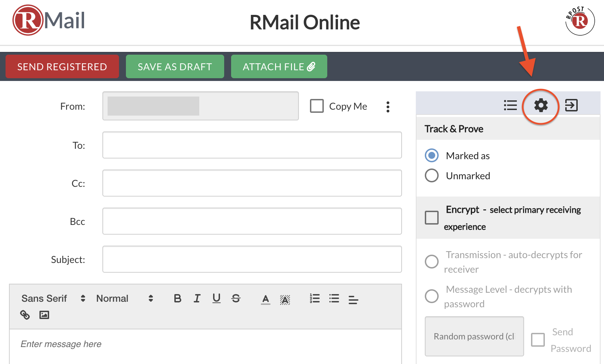Click Save As Draft button
Screen dimensions: 604x364
[x=175, y=66]
